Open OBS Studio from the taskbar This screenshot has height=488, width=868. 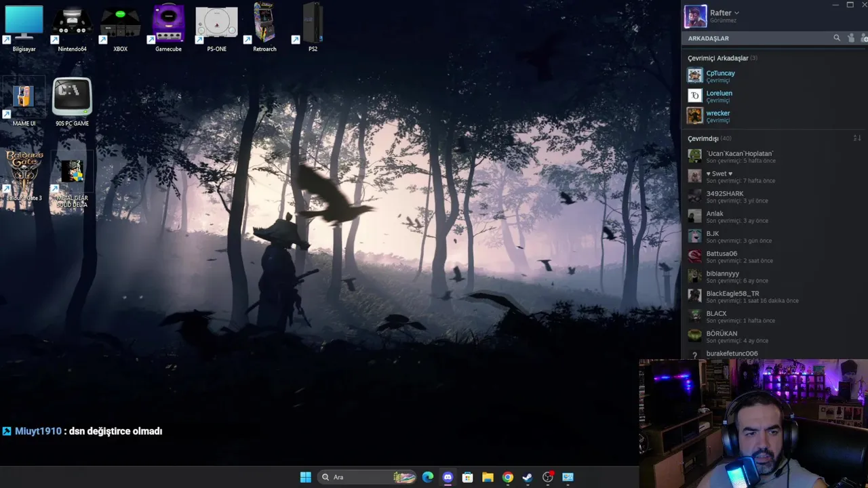[548, 477]
